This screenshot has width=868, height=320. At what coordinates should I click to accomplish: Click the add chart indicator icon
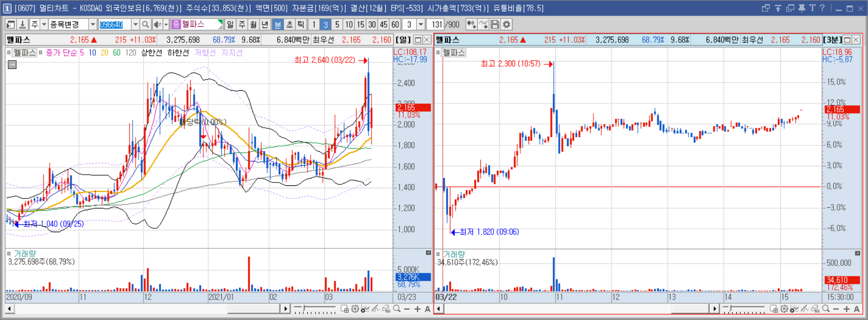tap(471, 24)
